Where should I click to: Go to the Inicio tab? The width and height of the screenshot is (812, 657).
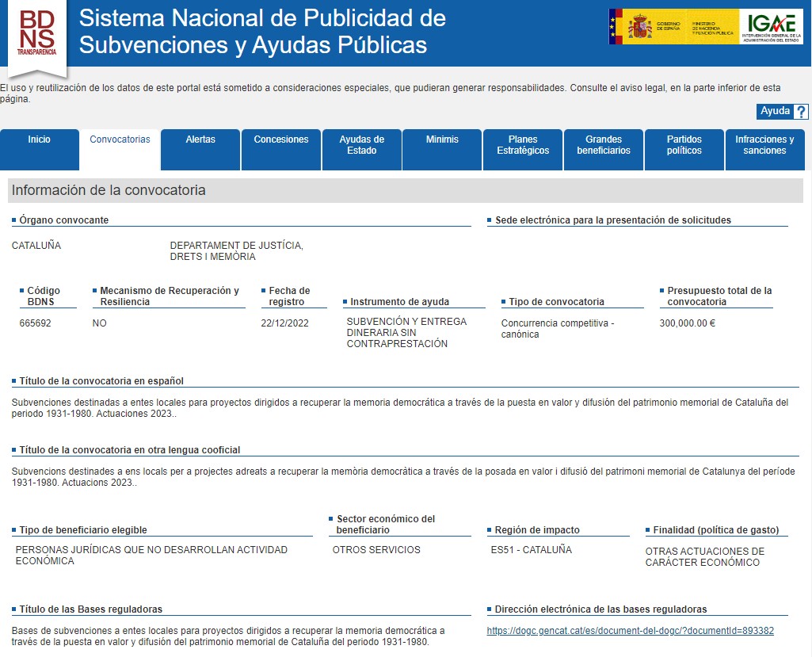(40, 140)
